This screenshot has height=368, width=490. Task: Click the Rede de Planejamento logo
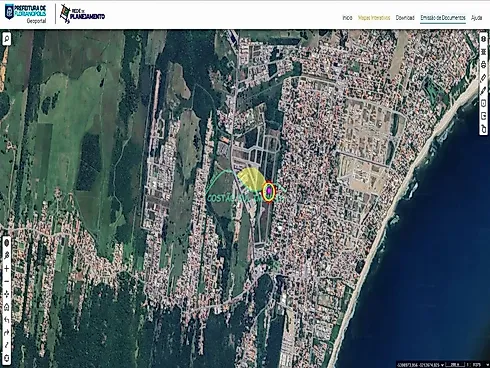(x=82, y=14)
